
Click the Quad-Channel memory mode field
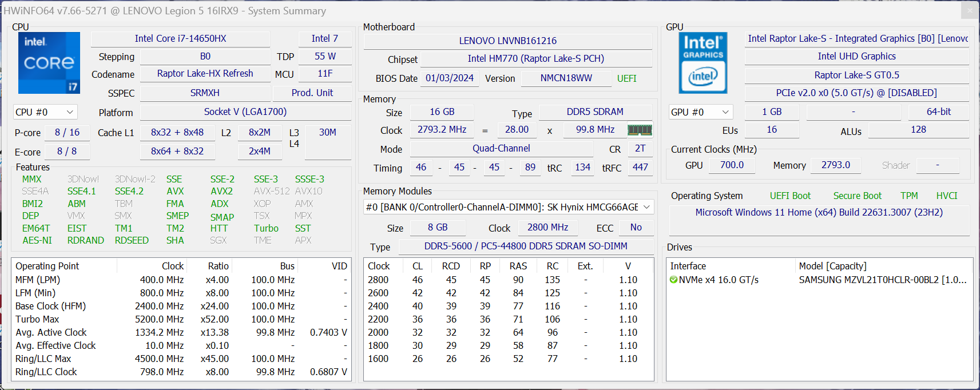click(x=501, y=149)
